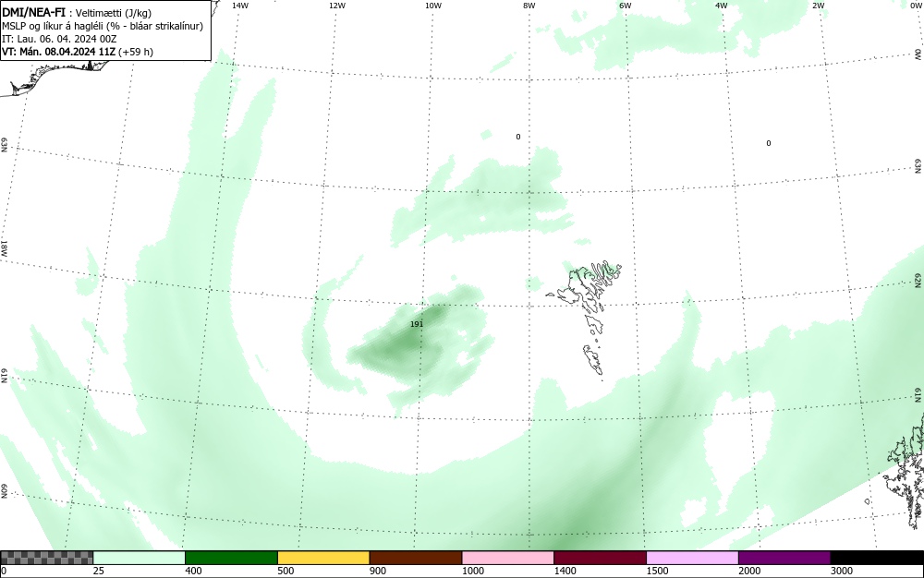Click the 8W longitude label
924x578 pixels.
point(529,6)
